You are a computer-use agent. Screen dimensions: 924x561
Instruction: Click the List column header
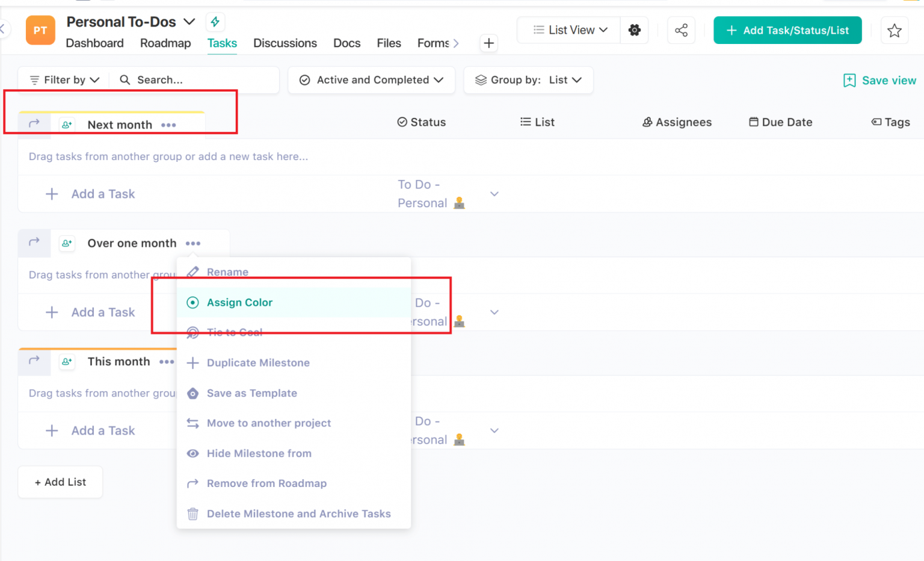[537, 122]
